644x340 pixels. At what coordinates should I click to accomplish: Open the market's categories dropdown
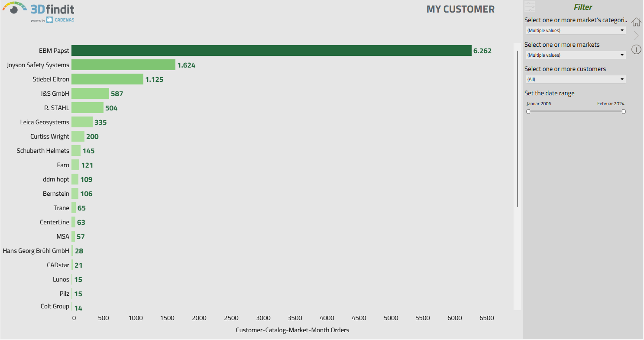tap(575, 30)
